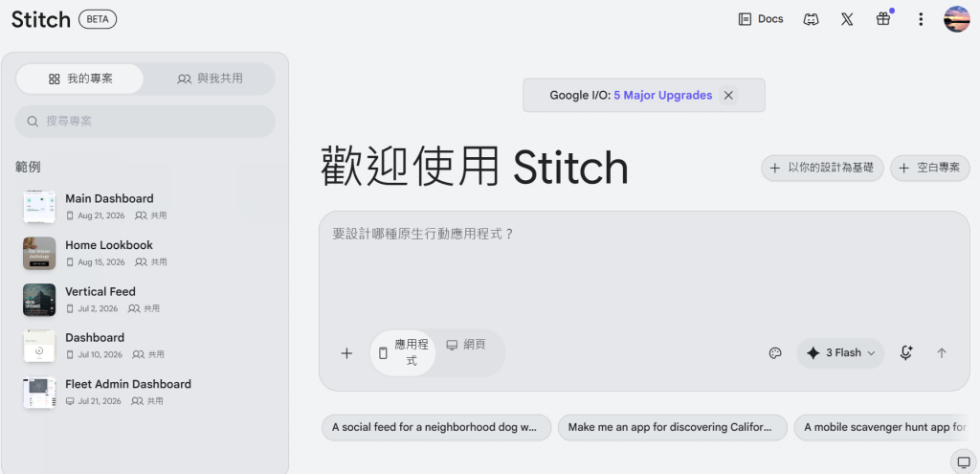The image size is (980, 474).
Task: Click the Dashboard project thumbnail
Action: click(39, 346)
